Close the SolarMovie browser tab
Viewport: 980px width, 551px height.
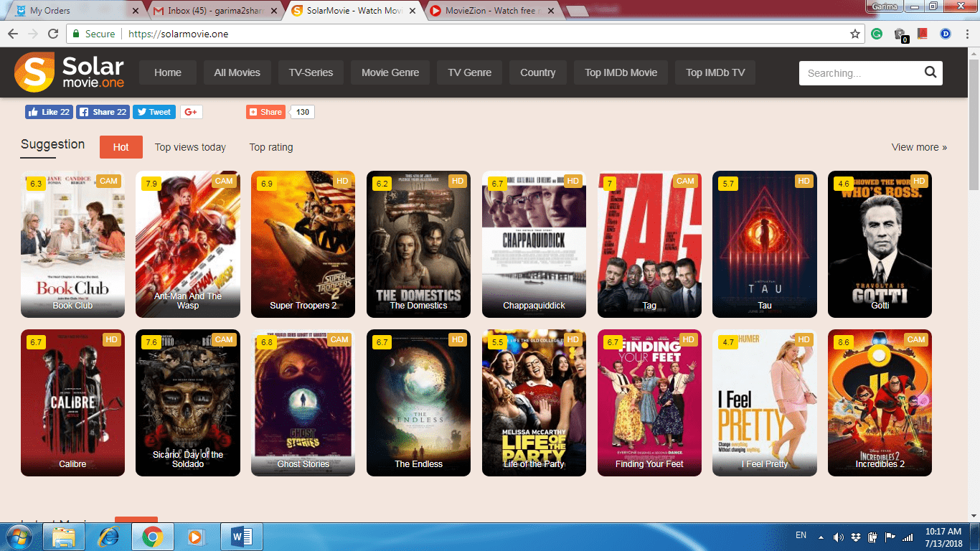412,11
